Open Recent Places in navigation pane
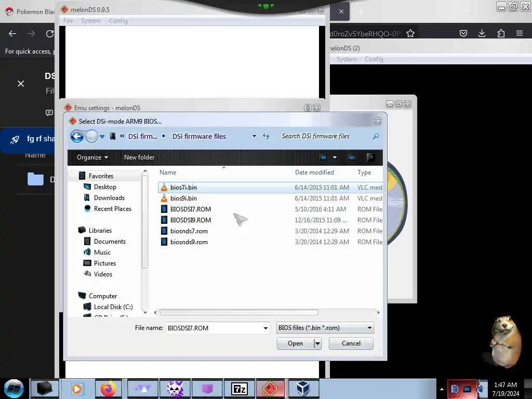The height and width of the screenshot is (399, 532). (113, 209)
